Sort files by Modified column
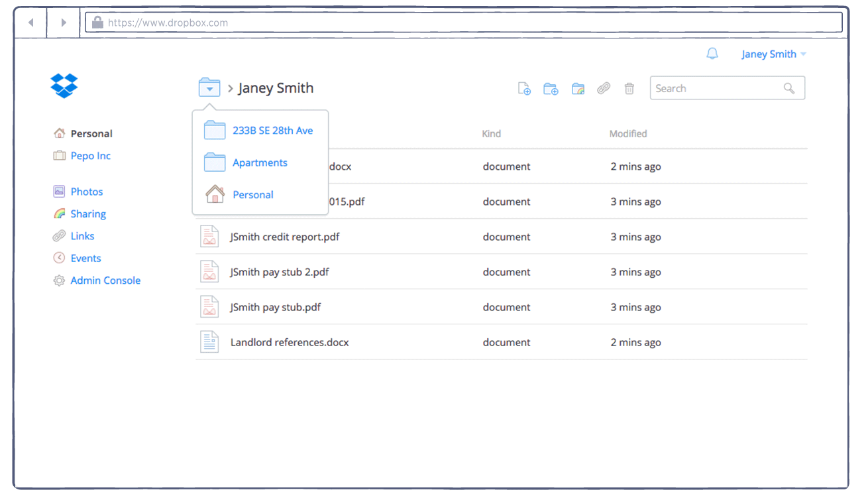Image resolution: width=868 pixels, height=504 pixels. pos(627,134)
